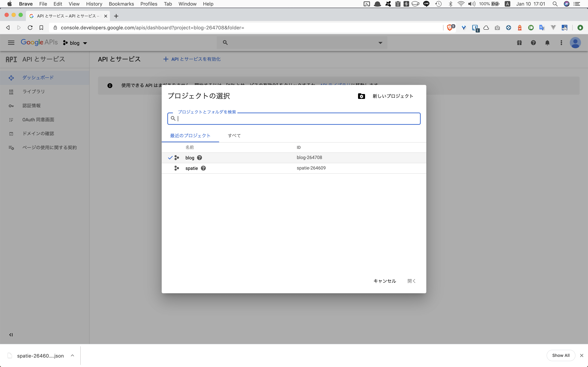
Task: Open the blog project dropdown in header
Action: click(75, 43)
